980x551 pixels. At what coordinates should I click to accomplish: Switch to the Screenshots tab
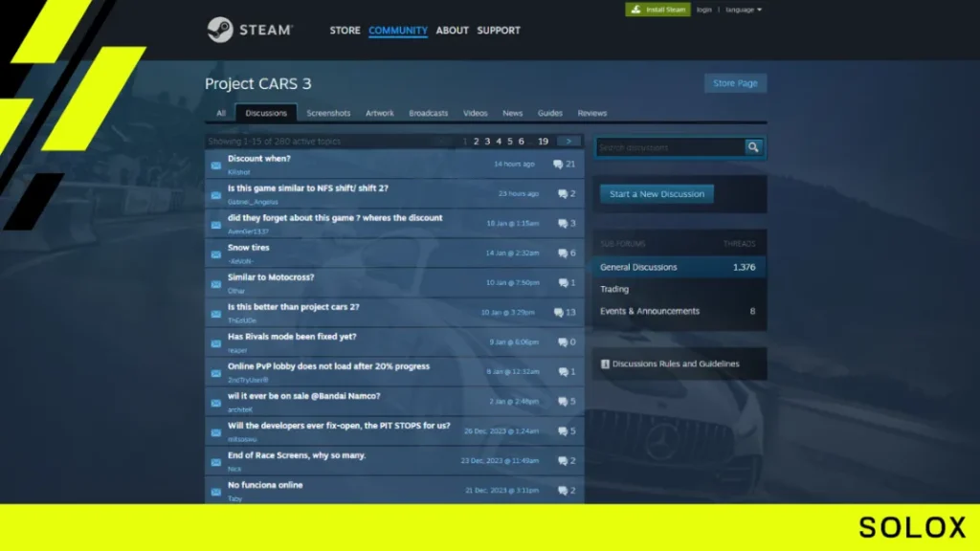(x=328, y=113)
